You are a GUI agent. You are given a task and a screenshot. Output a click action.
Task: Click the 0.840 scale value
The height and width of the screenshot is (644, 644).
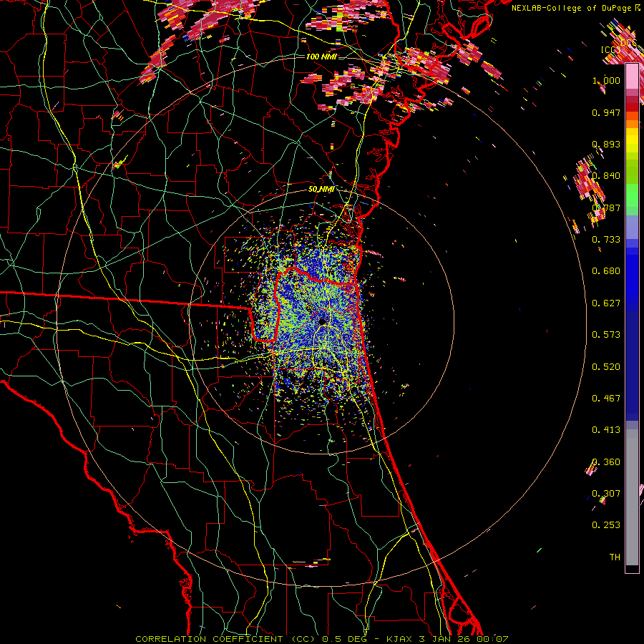pos(606,176)
